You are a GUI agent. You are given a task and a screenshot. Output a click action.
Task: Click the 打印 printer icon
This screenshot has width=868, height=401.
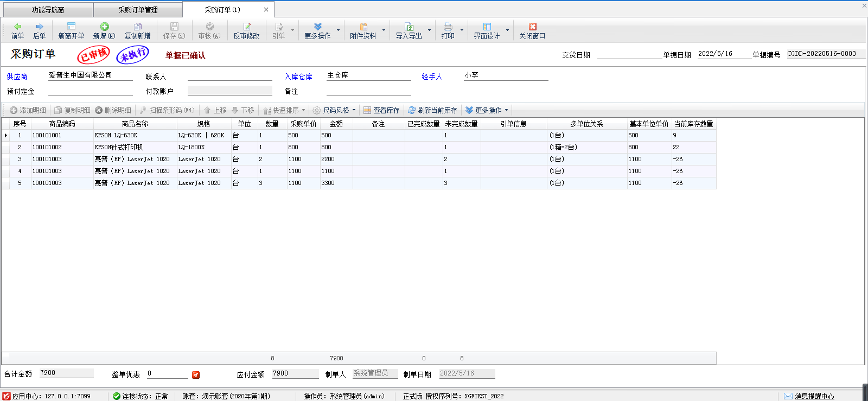pos(448,27)
